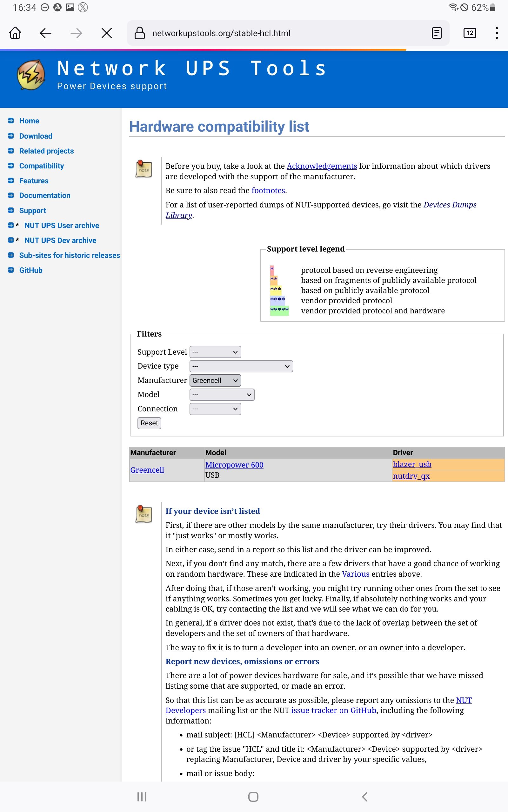Open the Micropower 600 model link
The height and width of the screenshot is (812, 508).
(x=234, y=465)
